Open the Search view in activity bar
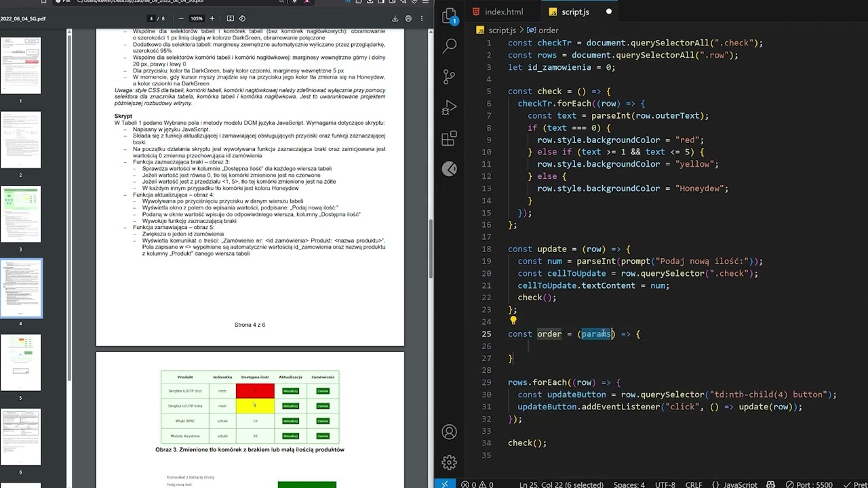This screenshot has width=868, height=488. point(449,46)
